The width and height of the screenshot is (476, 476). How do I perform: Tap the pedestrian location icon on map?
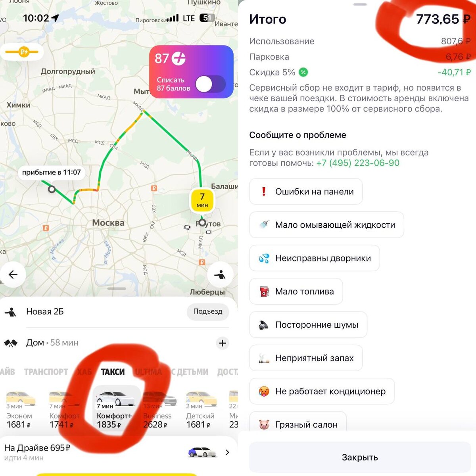coord(220,274)
